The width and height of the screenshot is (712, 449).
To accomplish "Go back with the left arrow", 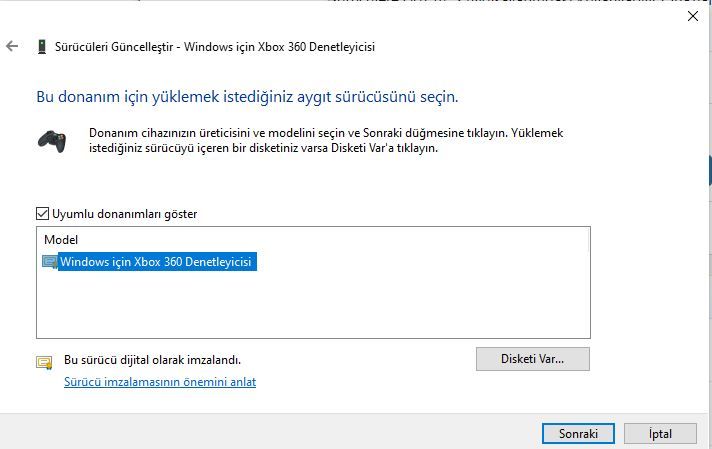I will [x=12, y=46].
